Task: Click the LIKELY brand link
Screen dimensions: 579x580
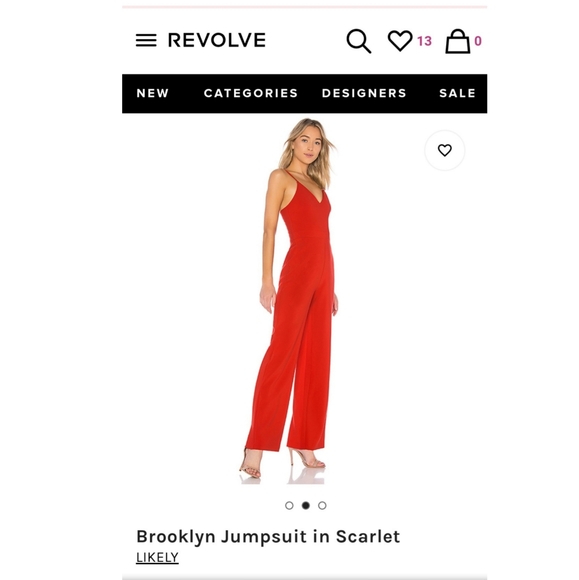Action: [157, 557]
